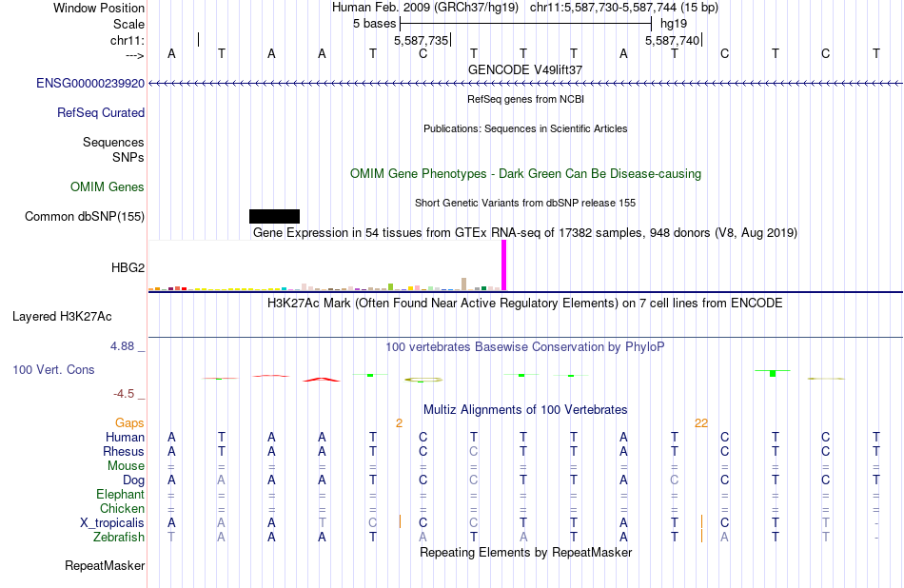
Task: Open Short Genetic Variants from dbSNP title
Action: 525,203
